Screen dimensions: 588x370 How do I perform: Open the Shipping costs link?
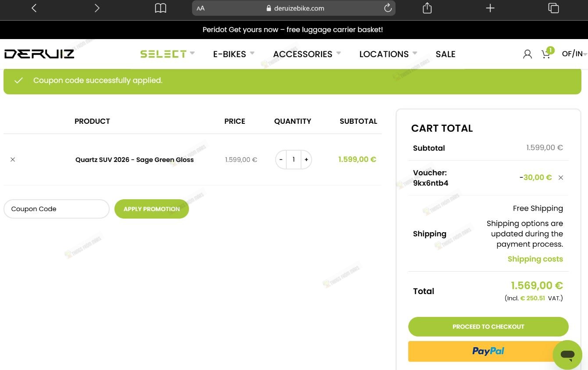coord(535,259)
